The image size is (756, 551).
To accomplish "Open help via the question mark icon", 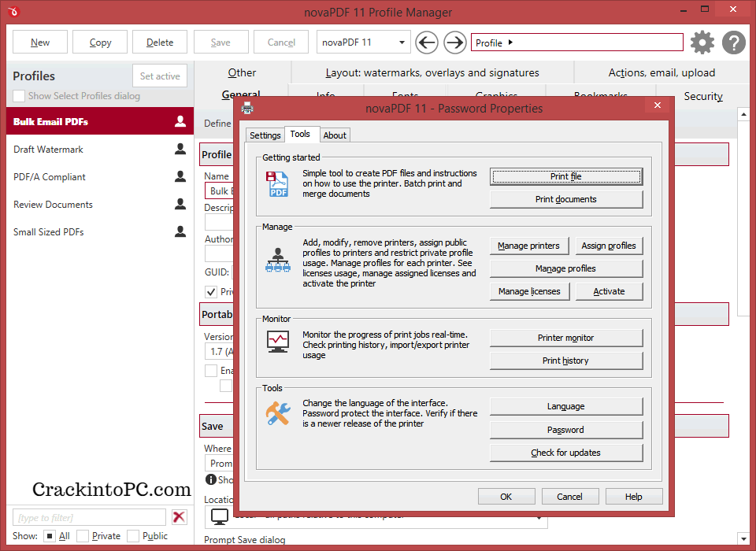I will (734, 43).
